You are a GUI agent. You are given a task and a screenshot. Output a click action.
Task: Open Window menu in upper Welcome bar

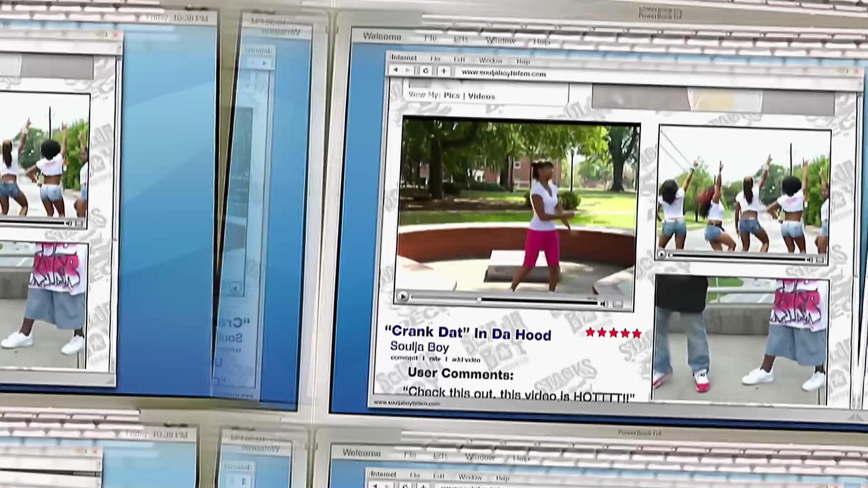(501, 41)
